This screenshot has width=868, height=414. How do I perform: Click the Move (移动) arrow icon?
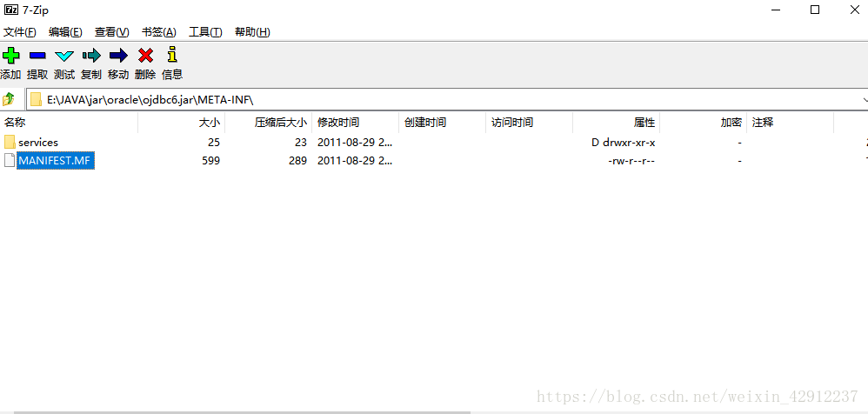coord(118,56)
